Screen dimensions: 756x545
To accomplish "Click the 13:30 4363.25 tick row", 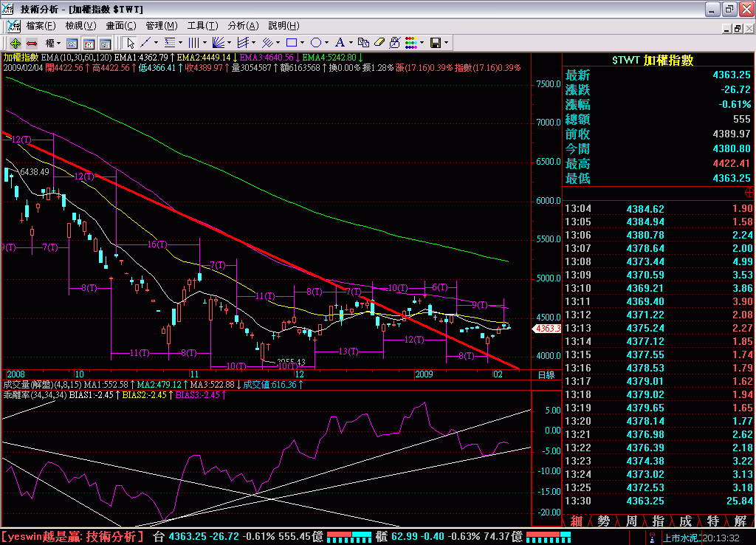I will [x=658, y=501].
